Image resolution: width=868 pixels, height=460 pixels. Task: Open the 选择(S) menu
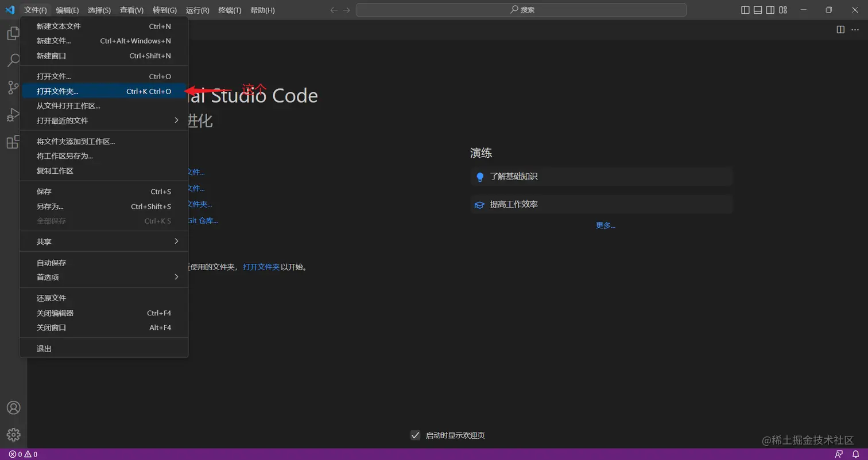(99, 10)
